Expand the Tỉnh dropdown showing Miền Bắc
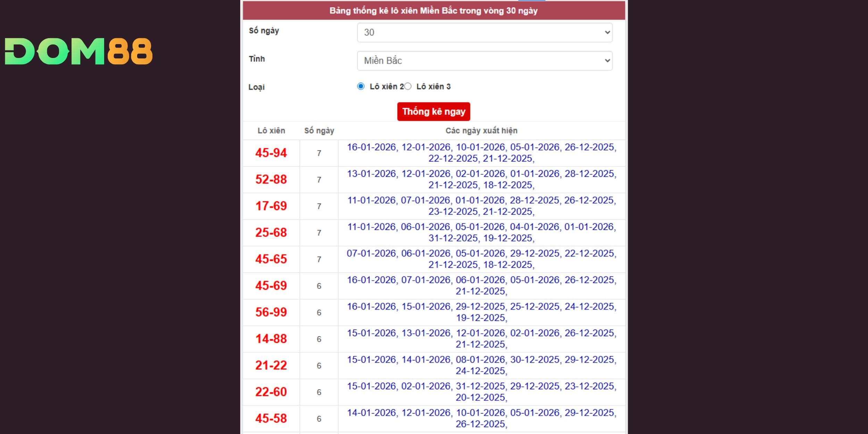The height and width of the screenshot is (434, 868). [484, 61]
